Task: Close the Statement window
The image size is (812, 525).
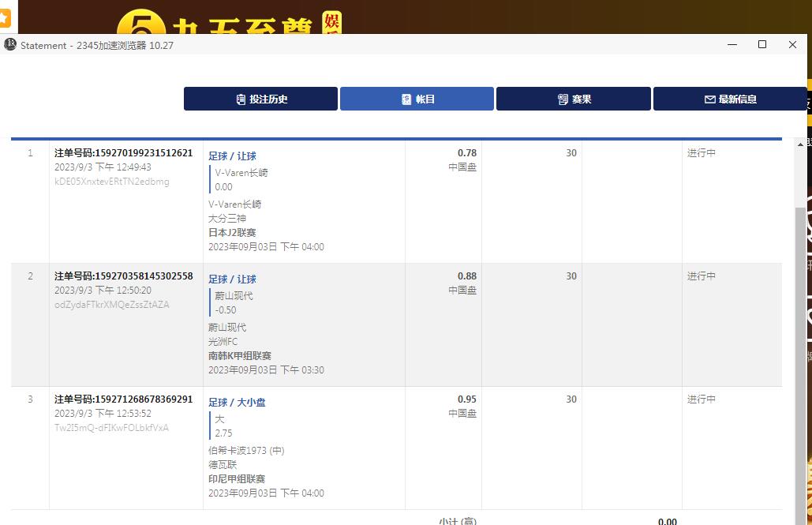Action: [792, 44]
